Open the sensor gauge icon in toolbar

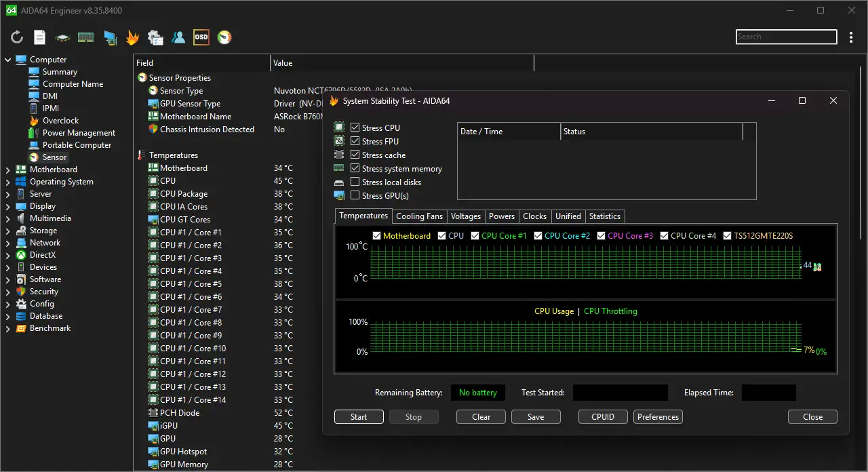pyautogui.click(x=224, y=37)
